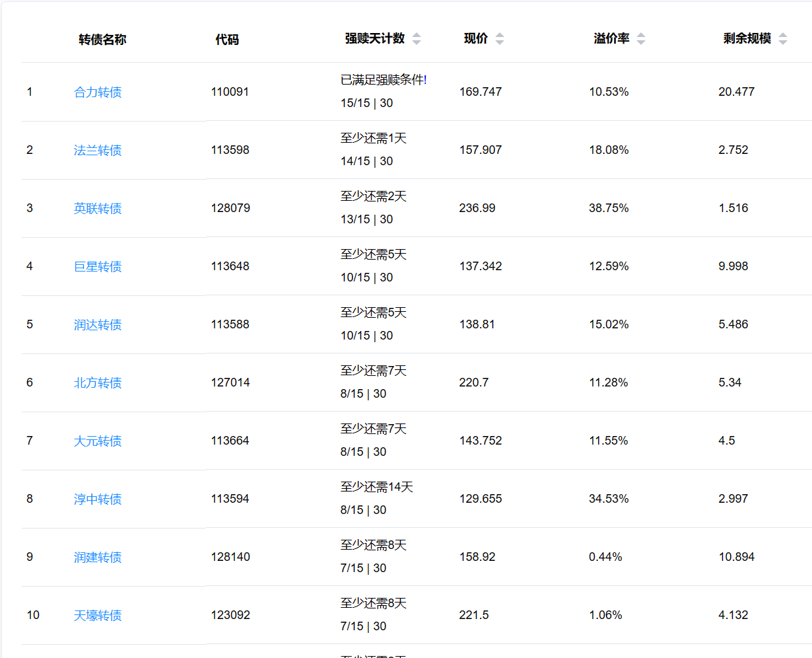Click the 转债名称 column header
This screenshot has width=812, height=658.
102,40
